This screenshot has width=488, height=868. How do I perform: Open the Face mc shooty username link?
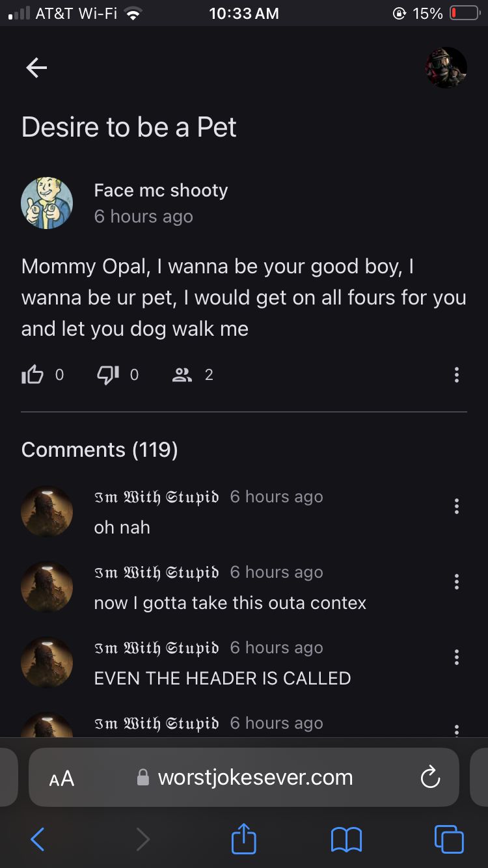tap(161, 190)
